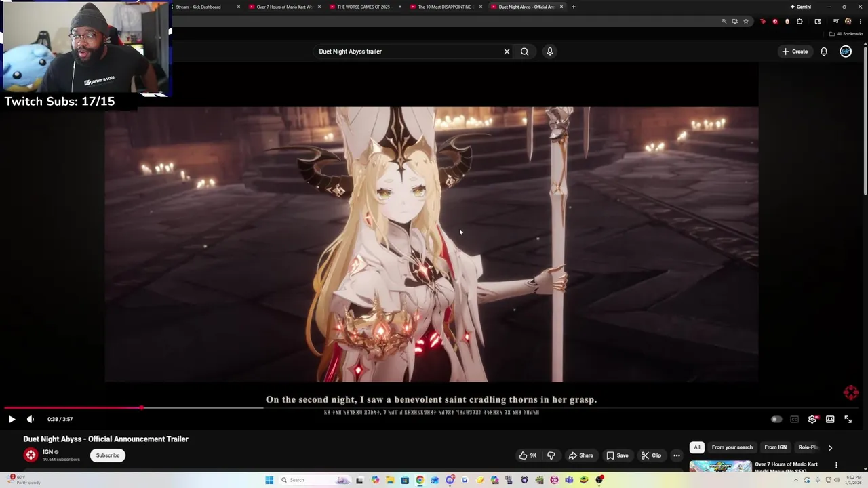The width and height of the screenshot is (868, 488).
Task: Switch to THE WORSE GAMES OF 2025 tab
Action: click(365, 7)
